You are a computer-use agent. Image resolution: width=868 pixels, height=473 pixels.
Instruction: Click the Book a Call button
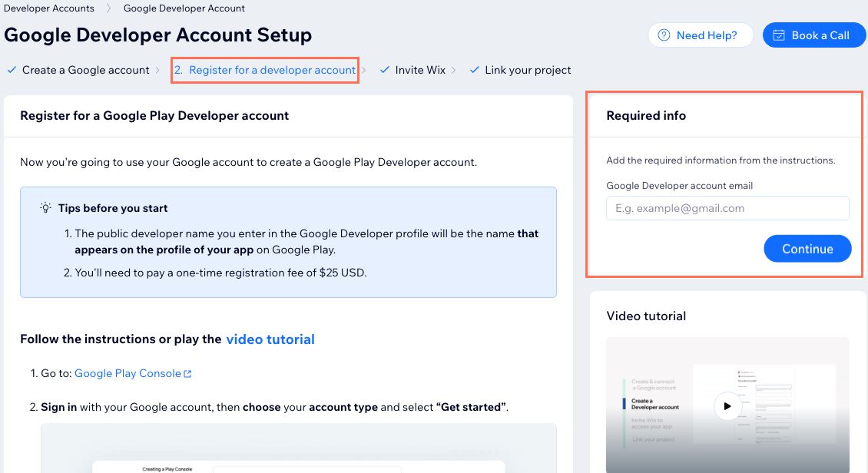pyautogui.click(x=813, y=35)
